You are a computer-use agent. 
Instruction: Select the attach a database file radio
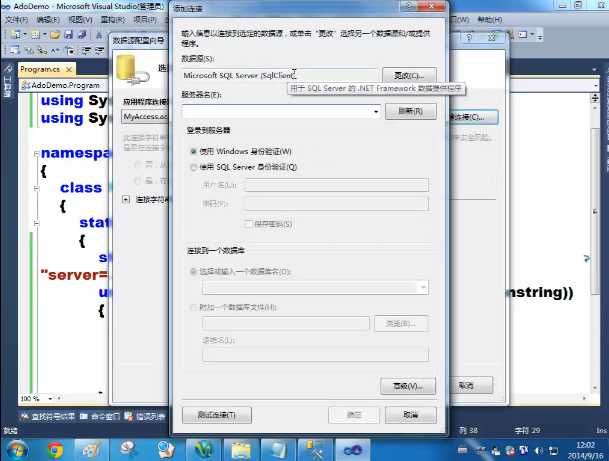[x=193, y=308]
